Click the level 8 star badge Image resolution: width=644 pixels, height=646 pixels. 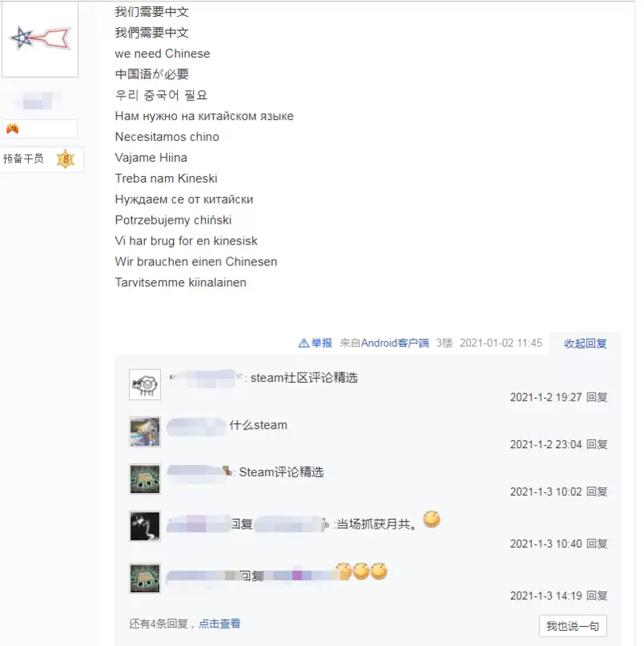(65, 159)
